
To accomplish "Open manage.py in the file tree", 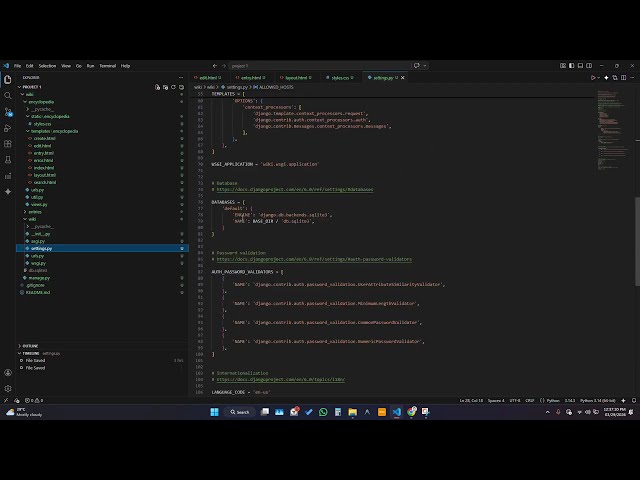I will [x=39, y=278].
